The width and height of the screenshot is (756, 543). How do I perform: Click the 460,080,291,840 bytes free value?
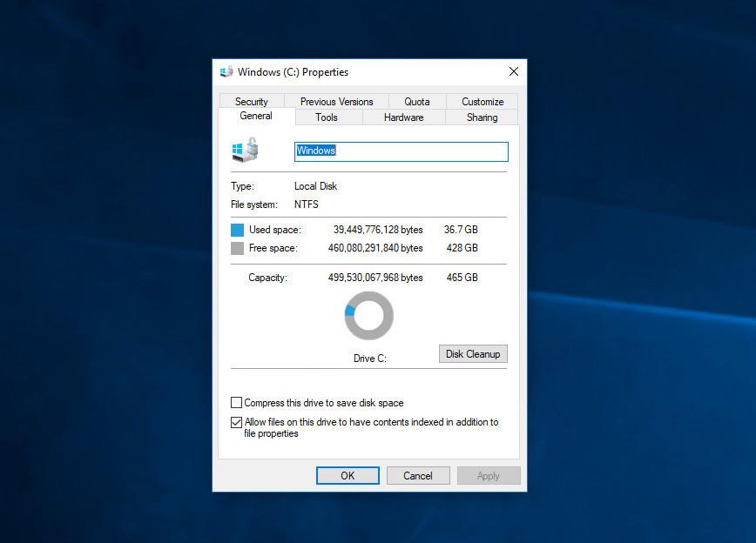coord(375,248)
